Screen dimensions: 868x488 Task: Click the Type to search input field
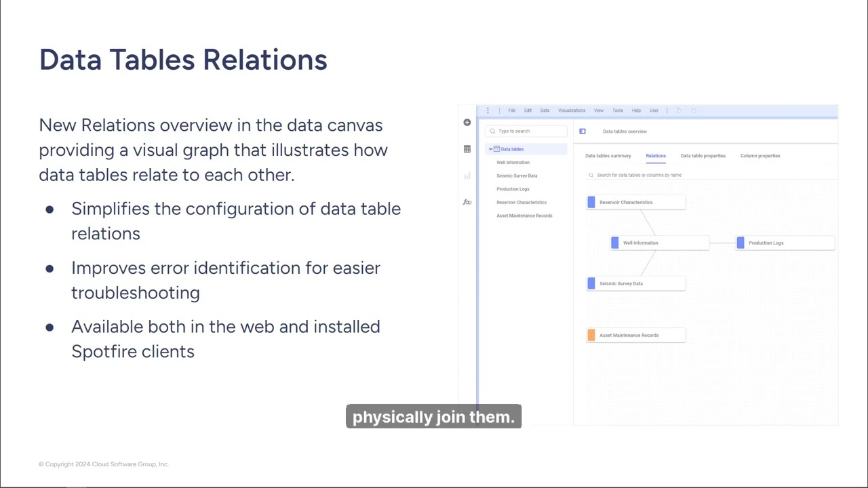(526, 131)
